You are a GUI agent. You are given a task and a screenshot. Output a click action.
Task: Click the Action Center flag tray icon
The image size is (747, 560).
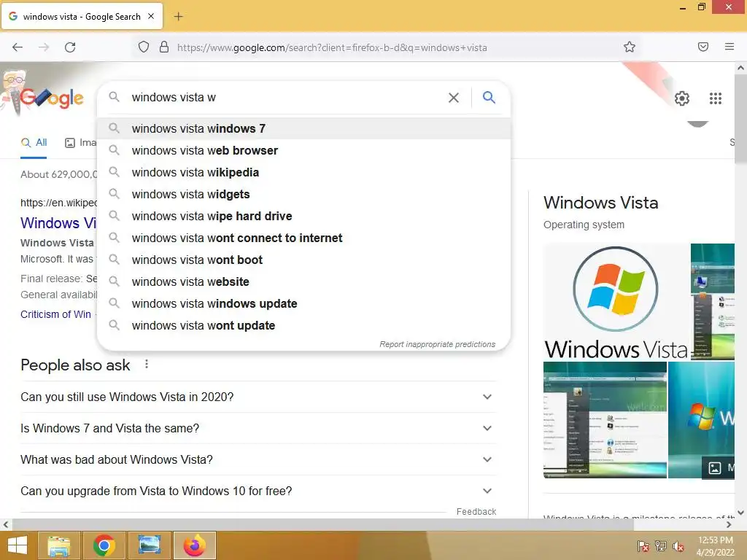coord(643,545)
